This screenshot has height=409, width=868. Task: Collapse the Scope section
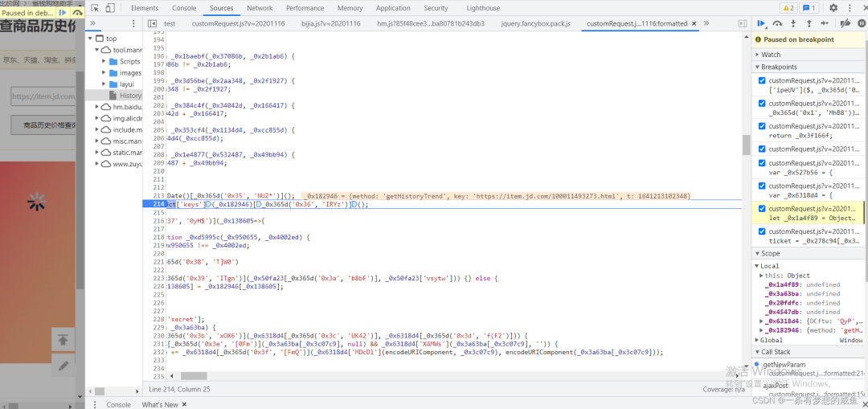click(770, 253)
